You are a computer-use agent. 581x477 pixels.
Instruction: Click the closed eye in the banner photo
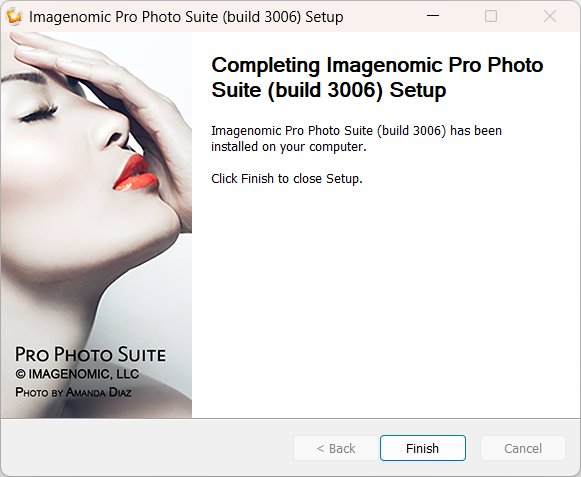pyautogui.click(x=39, y=115)
